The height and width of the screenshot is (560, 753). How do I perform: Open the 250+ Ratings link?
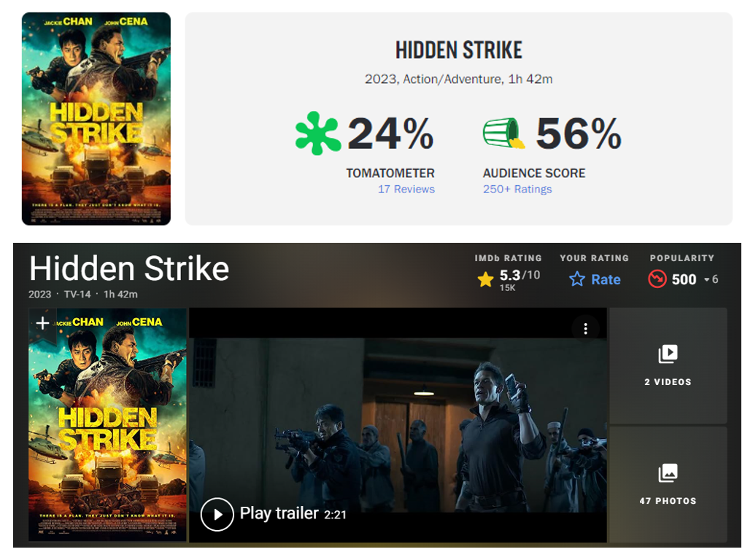[517, 189]
